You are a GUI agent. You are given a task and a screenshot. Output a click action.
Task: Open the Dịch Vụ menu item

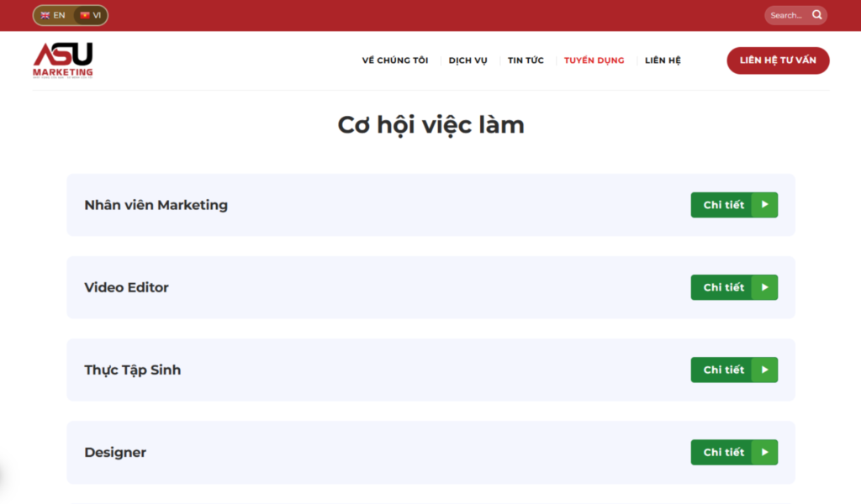467,60
